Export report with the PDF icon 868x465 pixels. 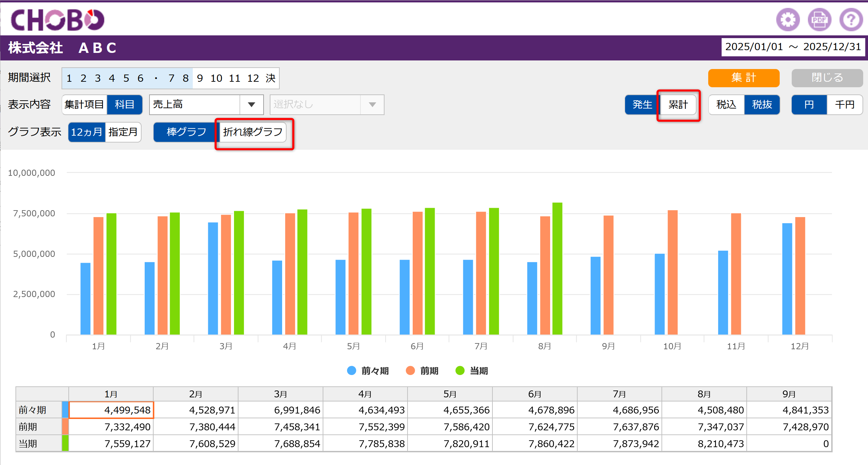tap(820, 20)
